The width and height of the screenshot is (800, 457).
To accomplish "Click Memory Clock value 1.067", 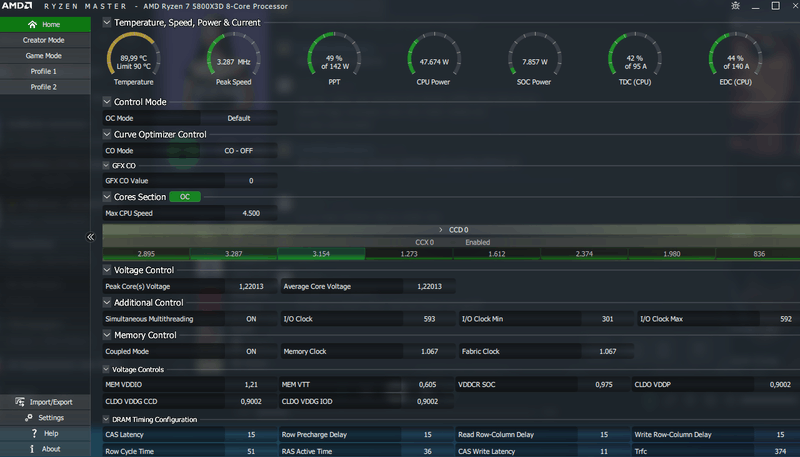I will click(x=429, y=351).
